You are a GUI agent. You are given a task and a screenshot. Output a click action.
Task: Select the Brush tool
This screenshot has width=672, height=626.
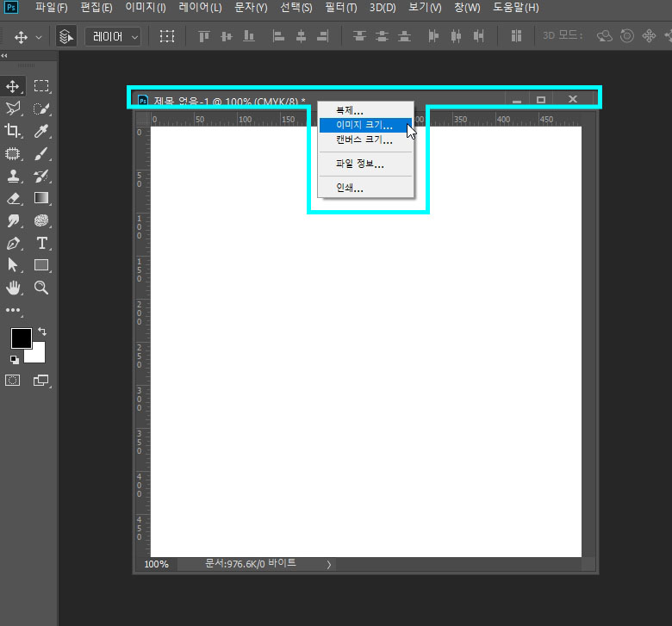coord(41,153)
